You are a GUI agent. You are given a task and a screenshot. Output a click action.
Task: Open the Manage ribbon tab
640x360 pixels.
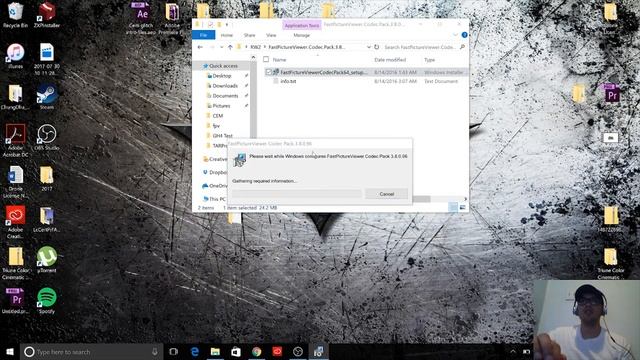pos(302,35)
